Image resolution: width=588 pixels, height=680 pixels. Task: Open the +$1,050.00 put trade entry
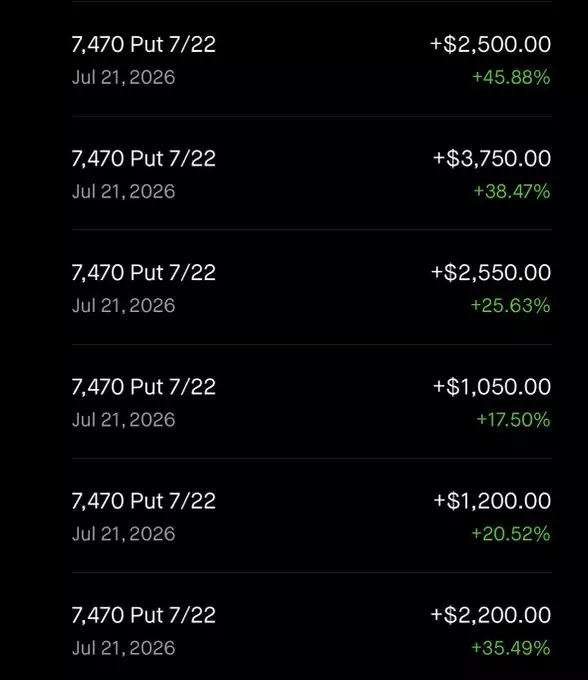(x=312, y=402)
